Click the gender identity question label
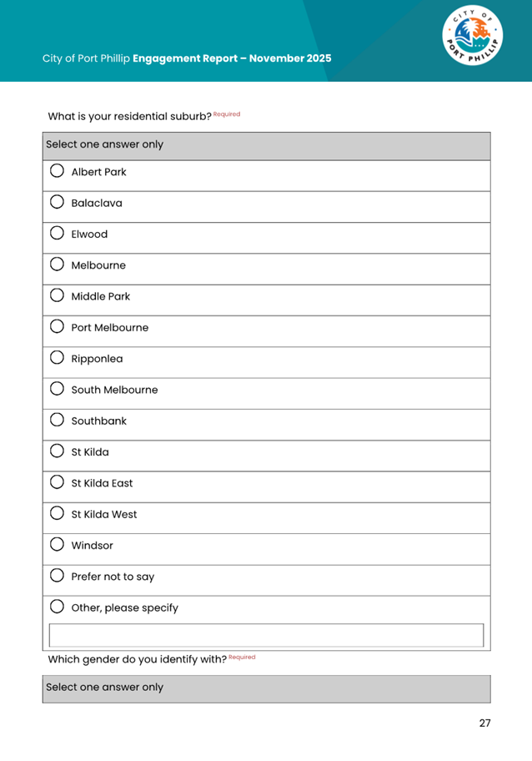 pyautogui.click(x=137, y=659)
